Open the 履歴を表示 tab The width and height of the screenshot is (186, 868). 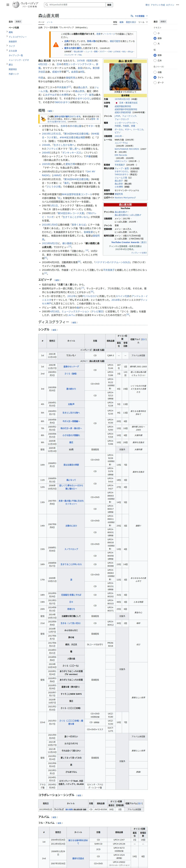tap(131, 22)
